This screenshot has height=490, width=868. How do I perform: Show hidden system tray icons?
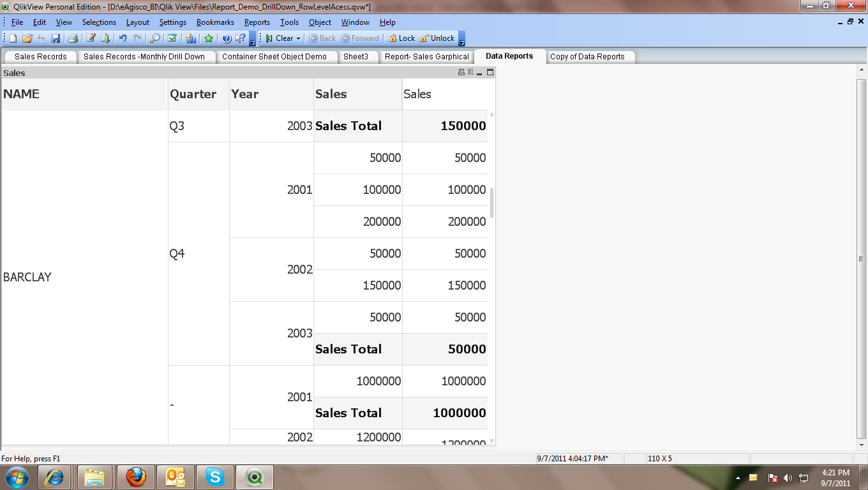click(738, 478)
